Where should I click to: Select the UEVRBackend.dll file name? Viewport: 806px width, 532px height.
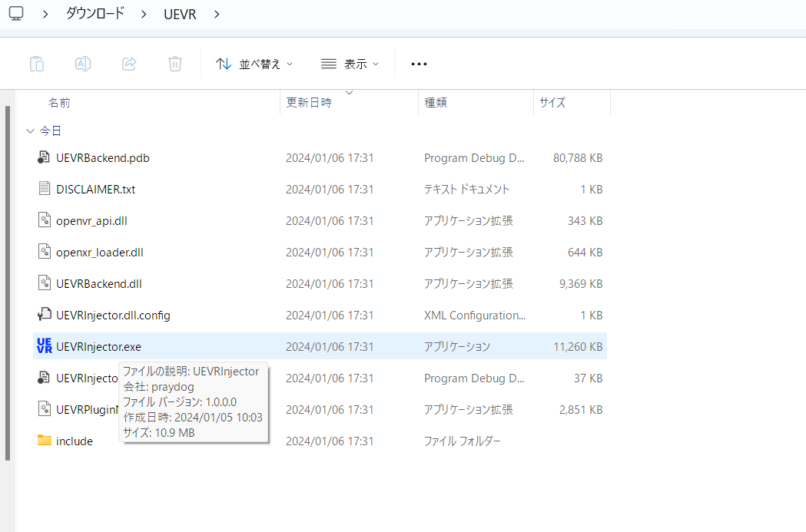click(x=98, y=284)
